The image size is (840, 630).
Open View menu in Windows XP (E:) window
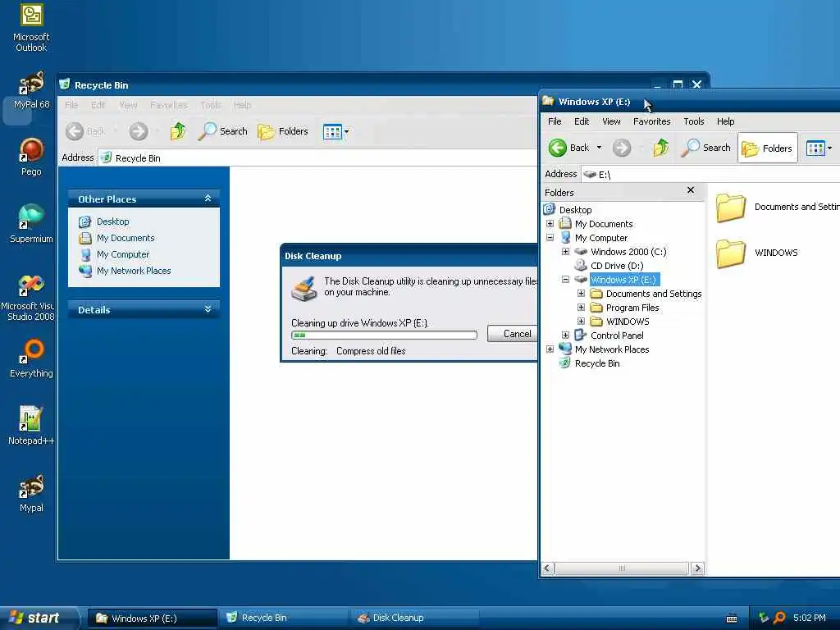(611, 121)
